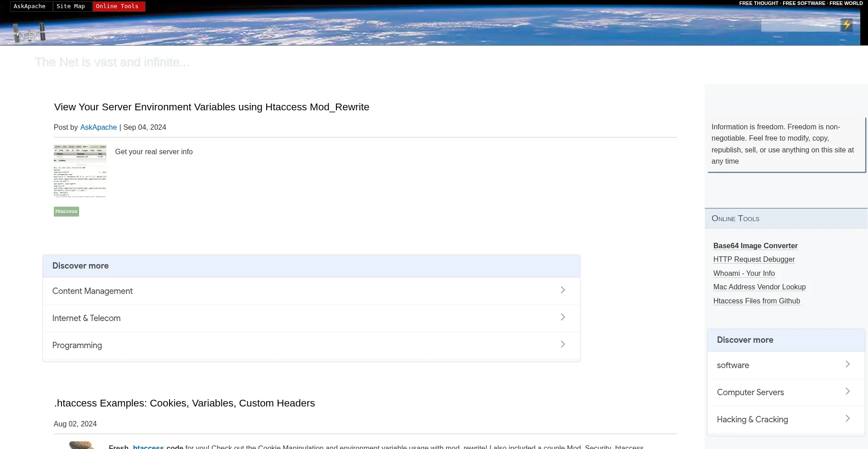Open the HTTP Request Debugger tool
The height and width of the screenshot is (449, 868).
tap(754, 260)
